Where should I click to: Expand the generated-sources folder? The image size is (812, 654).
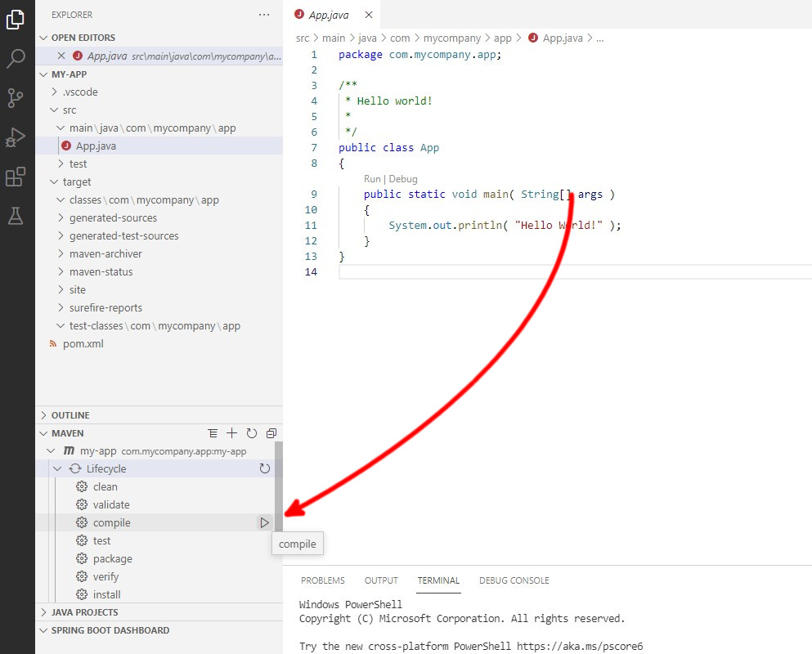click(x=113, y=217)
